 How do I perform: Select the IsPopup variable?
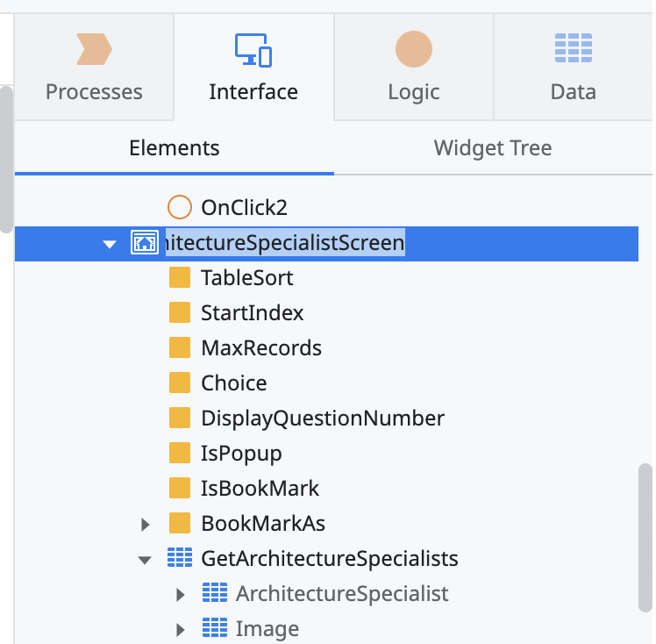(241, 454)
